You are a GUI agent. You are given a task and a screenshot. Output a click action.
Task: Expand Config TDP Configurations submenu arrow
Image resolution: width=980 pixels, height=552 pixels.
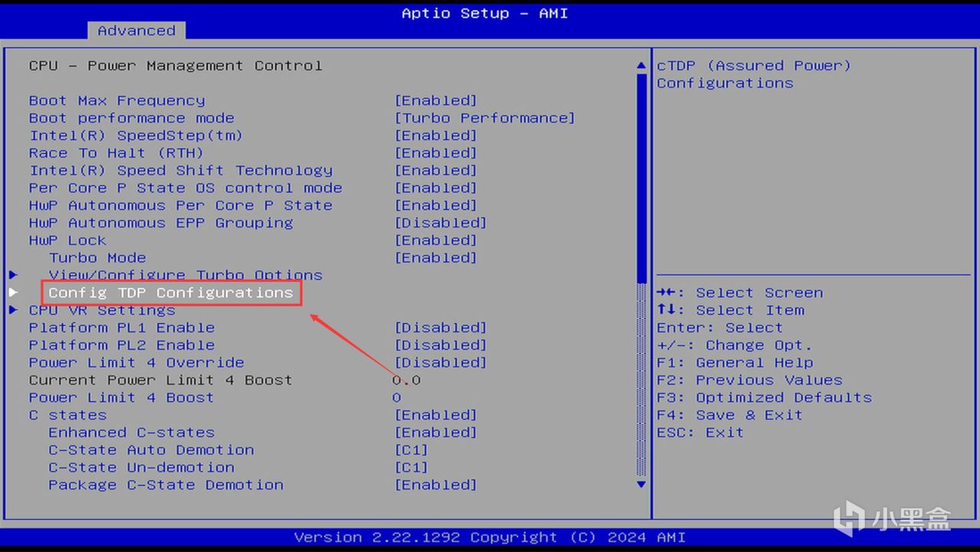13,292
